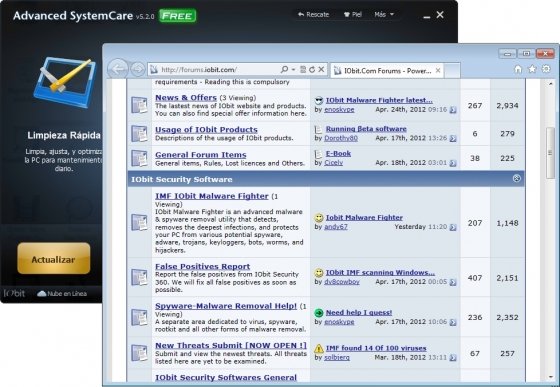View profile of user andy67

point(336,227)
